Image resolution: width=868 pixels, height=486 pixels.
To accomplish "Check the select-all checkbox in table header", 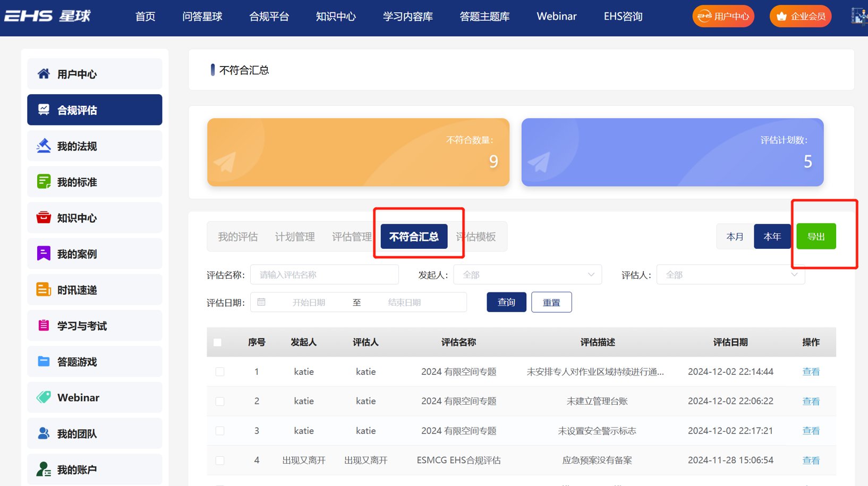I will (x=217, y=342).
